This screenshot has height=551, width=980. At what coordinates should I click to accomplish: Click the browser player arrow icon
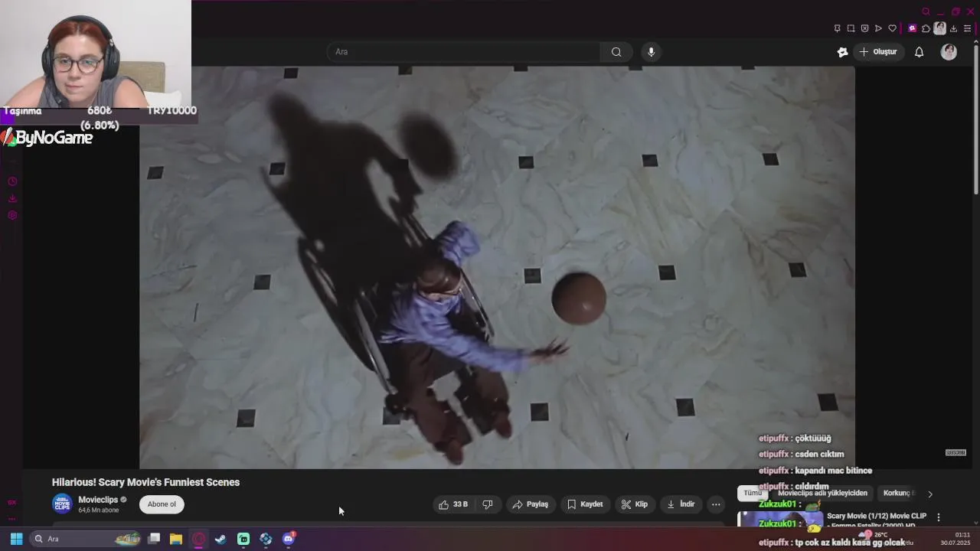[878, 28]
